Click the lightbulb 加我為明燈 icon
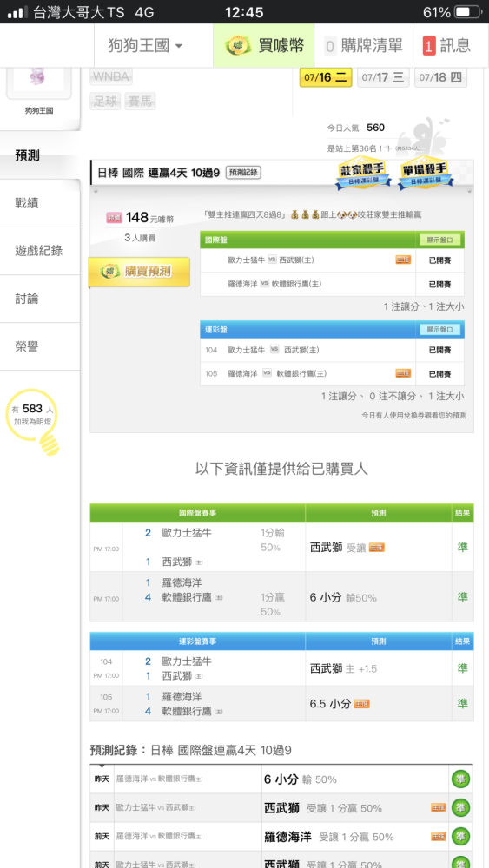The image size is (489, 868). pos(35,422)
